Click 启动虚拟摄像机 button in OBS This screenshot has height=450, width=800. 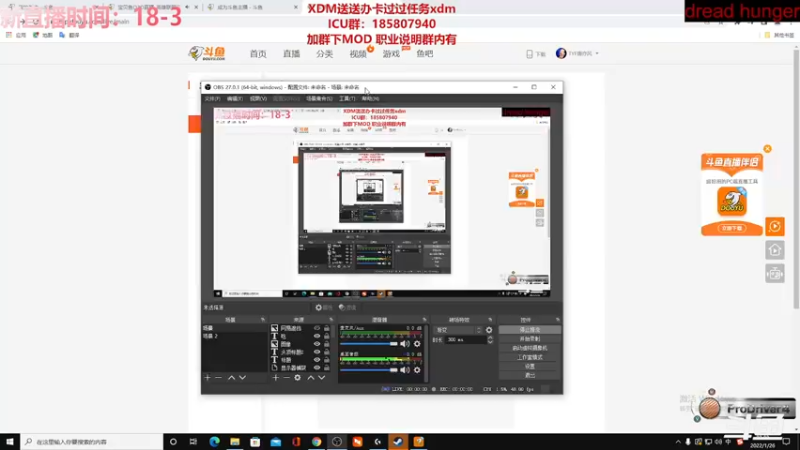pos(530,348)
